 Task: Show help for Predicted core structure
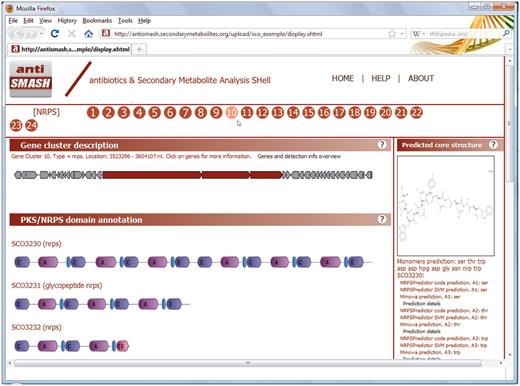point(493,145)
